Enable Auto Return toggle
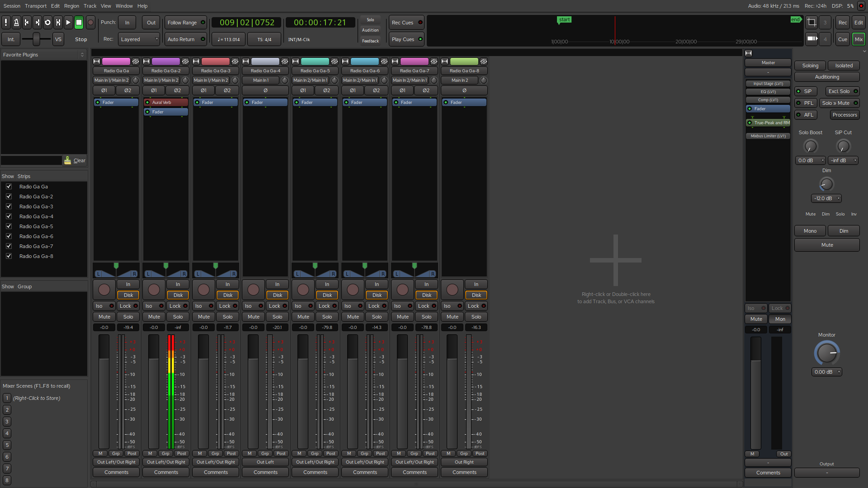The width and height of the screenshot is (868, 488). point(185,39)
